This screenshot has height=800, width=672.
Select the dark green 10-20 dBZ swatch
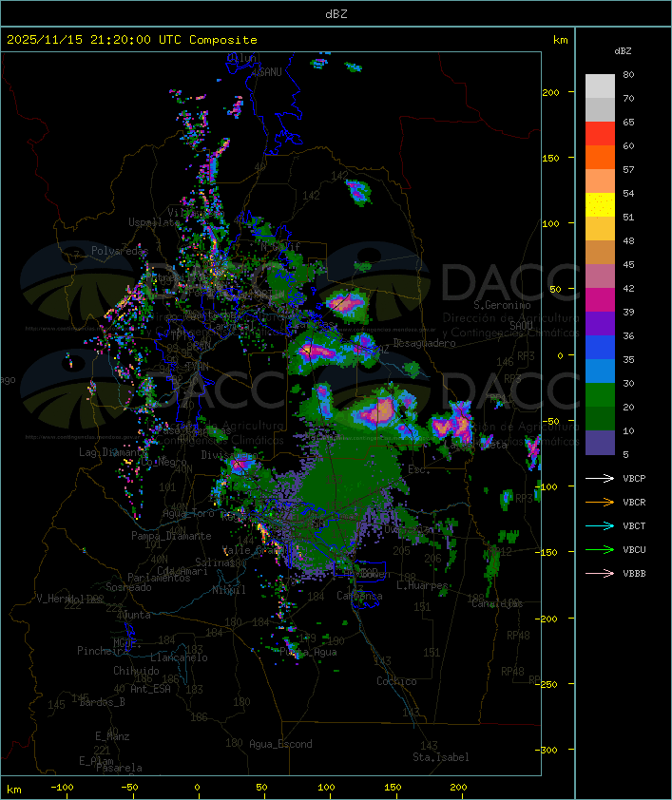pyautogui.click(x=600, y=418)
